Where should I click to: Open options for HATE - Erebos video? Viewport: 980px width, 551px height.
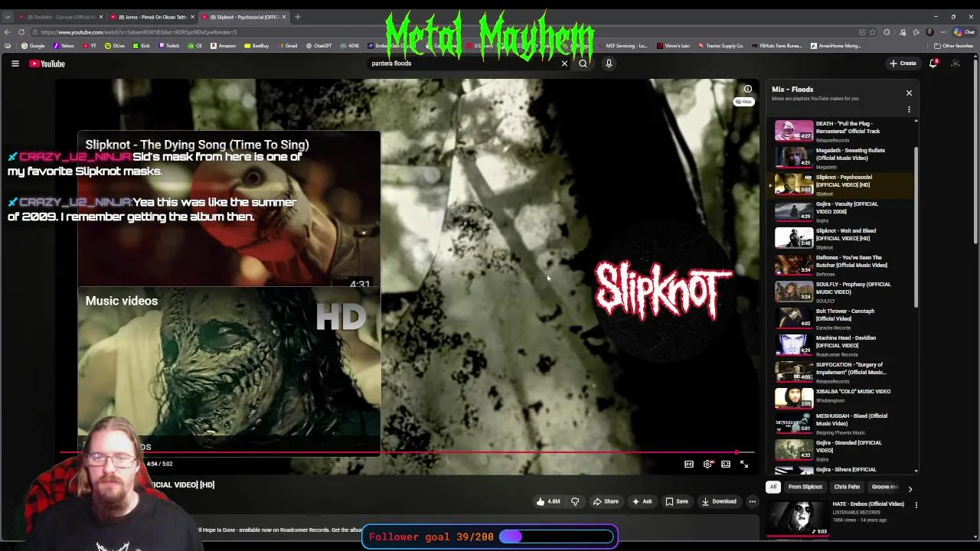point(916,505)
